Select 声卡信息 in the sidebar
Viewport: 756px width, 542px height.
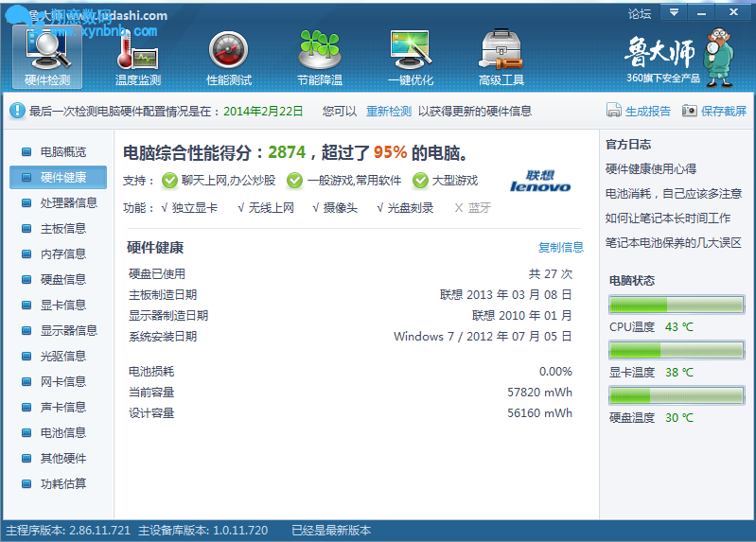coord(58,408)
